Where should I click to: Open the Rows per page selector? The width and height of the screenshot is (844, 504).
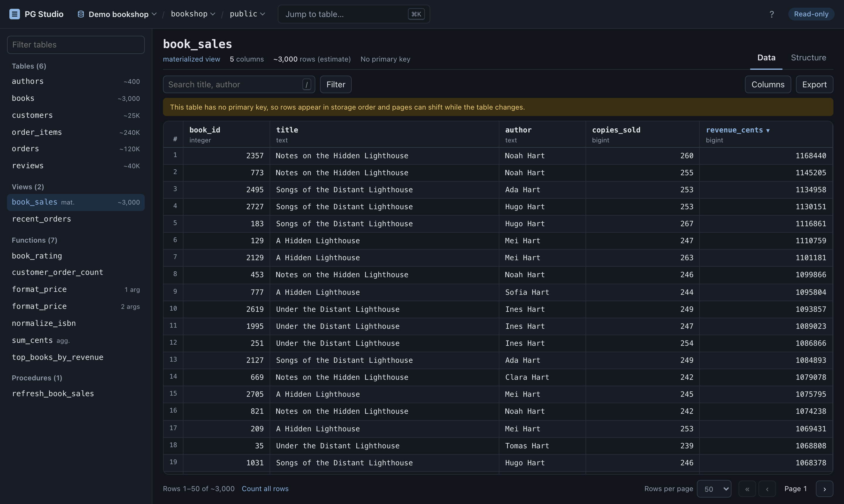[714, 489]
